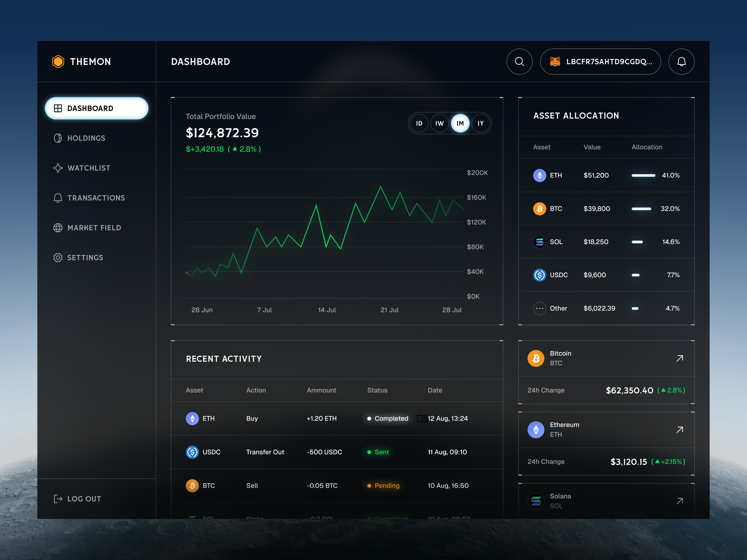Expand the Solana SOL card
This screenshot has width=747, height=560.
pyautogui.click(x=680, y=501)
